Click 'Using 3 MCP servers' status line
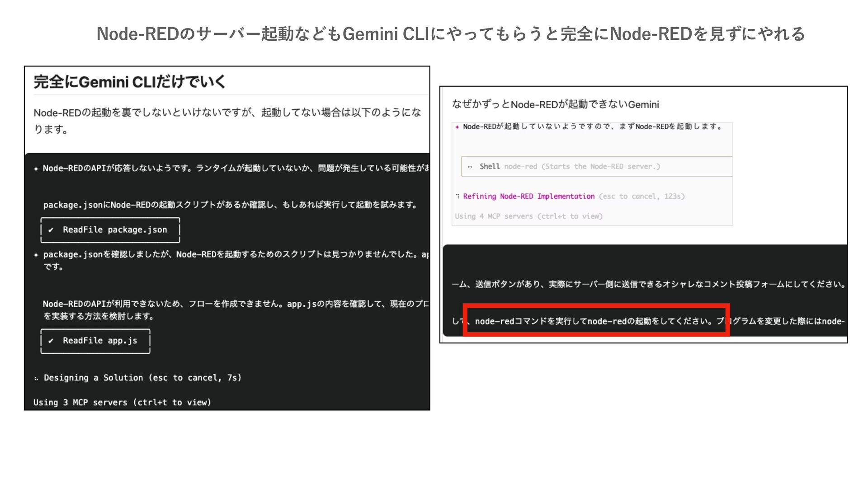The width and height of the screenshot is (868, 488). [122, 402]
